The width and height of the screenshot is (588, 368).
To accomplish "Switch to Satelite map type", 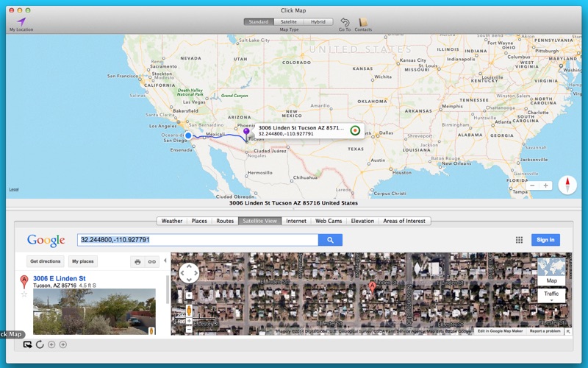I will pos(289,22).
